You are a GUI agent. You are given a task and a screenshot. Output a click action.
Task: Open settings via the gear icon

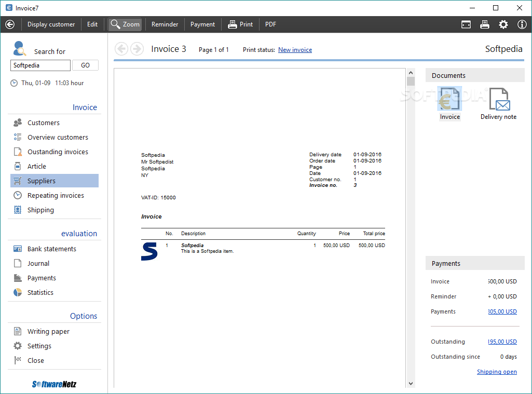click(503, 24)
